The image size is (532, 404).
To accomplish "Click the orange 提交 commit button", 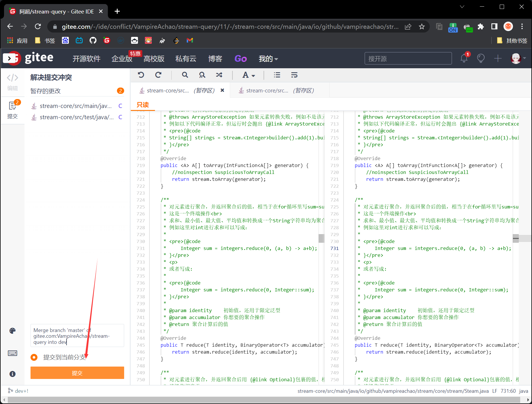I will click(77, 373).
